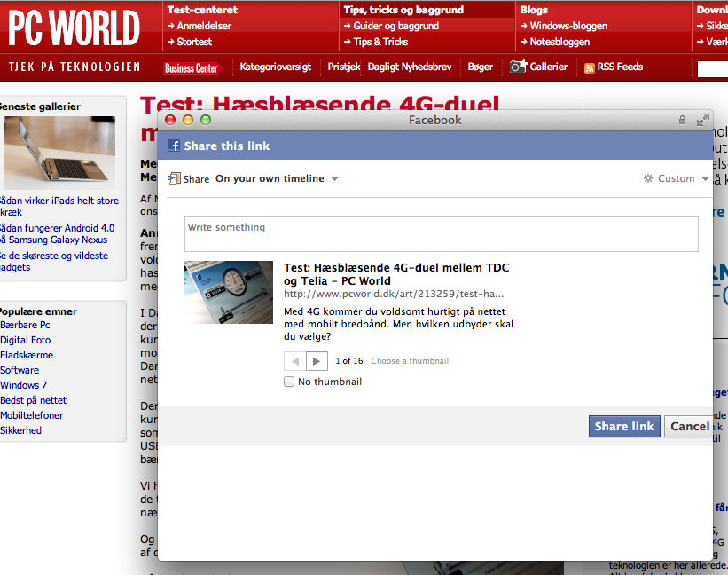Image resolution: width=728 pixels, height=575 pixels.
Task: Open the Mobiltelefoner topic link
Action: pos(32,415)
